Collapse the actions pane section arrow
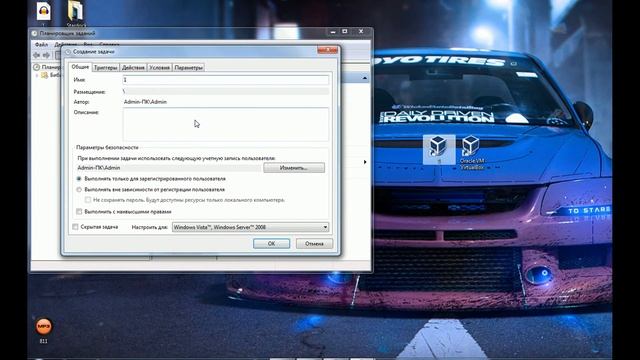Screen dimensions: 640x360 pos(365,78)
